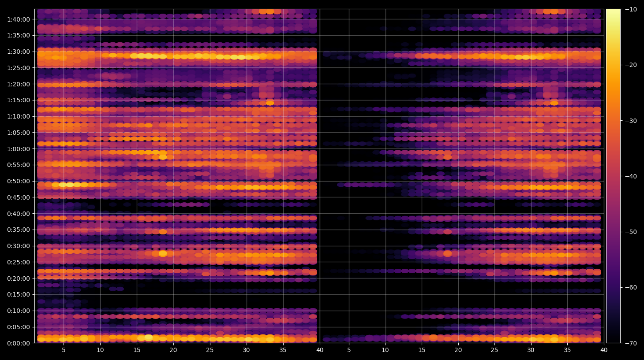Viewport: 644px width, 360px height.
Task: Select the 0:10:00 time label
Action: pos(19,311)
